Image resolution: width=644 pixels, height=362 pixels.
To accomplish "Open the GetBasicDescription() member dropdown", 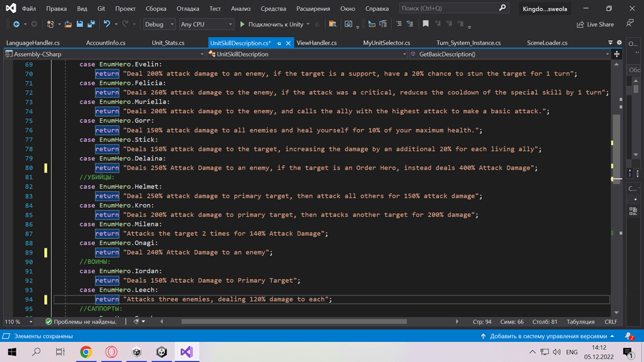I will point(509,54).
